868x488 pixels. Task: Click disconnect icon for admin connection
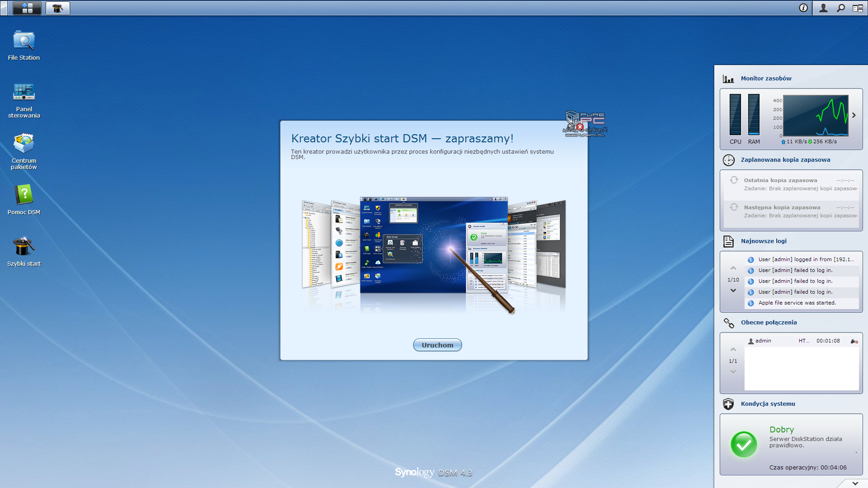pos(854,341)
